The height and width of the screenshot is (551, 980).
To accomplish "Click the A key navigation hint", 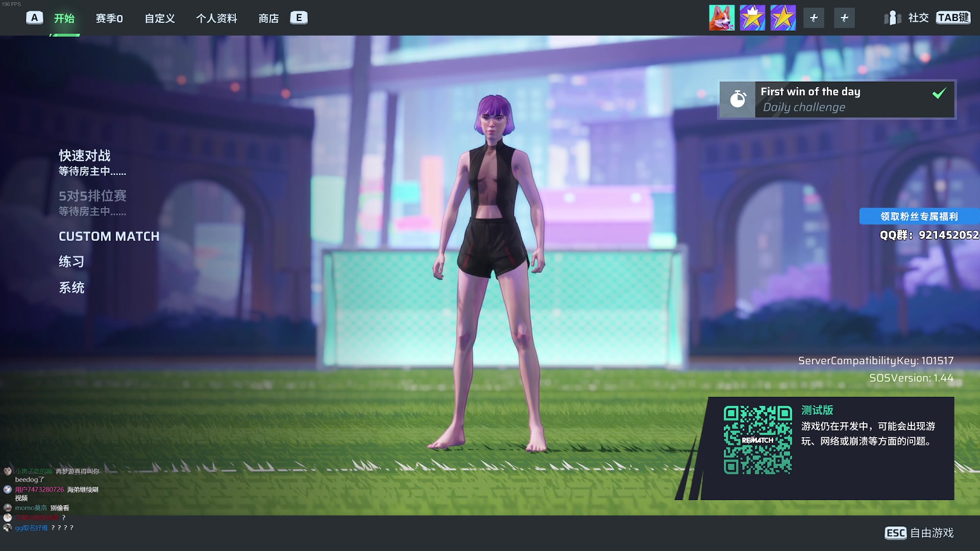I will click(x=34, y=18).
